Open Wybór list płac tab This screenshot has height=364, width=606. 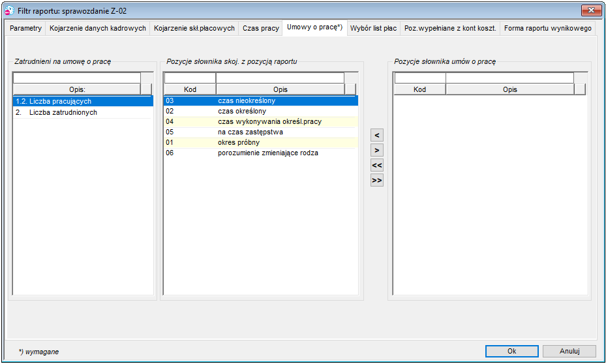click(373, 28)
